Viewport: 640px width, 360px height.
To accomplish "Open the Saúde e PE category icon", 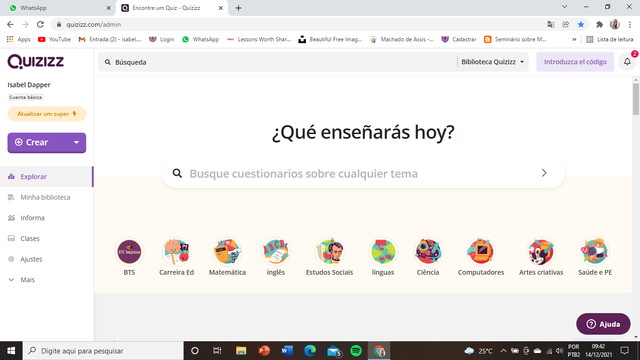I will (595, 251).
